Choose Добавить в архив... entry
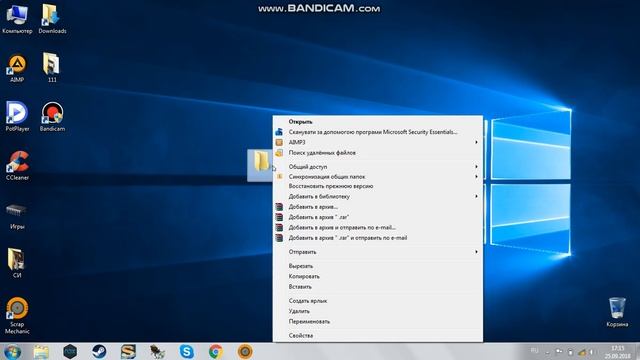The image size is (640, 360). (x=378, y=207)
